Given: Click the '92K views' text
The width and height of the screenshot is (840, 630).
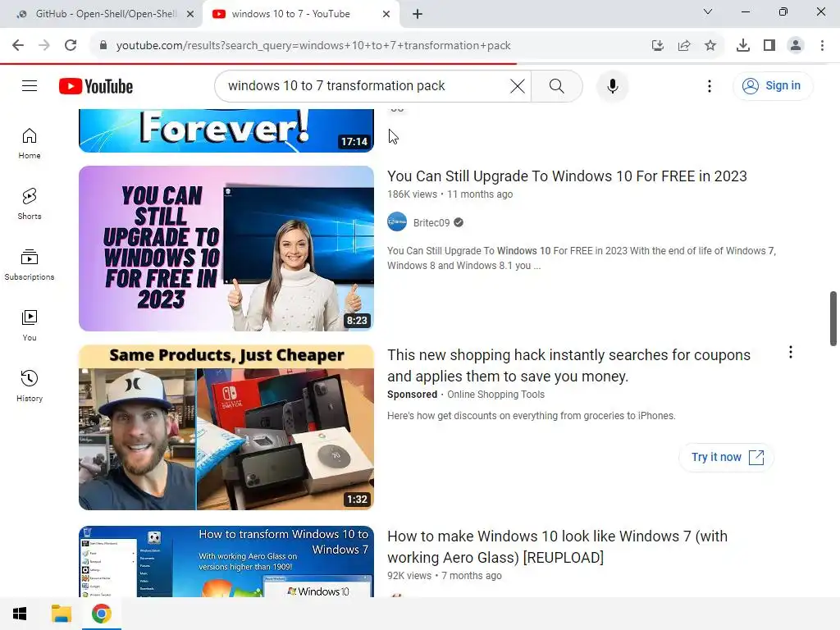Looking at the screenshot, I should (x=409, y=575).
